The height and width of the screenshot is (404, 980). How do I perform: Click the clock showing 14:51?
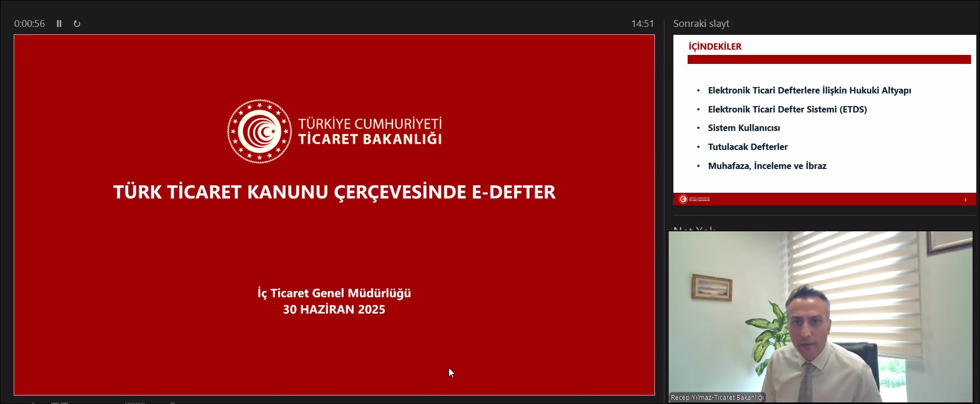pos(642,24)
